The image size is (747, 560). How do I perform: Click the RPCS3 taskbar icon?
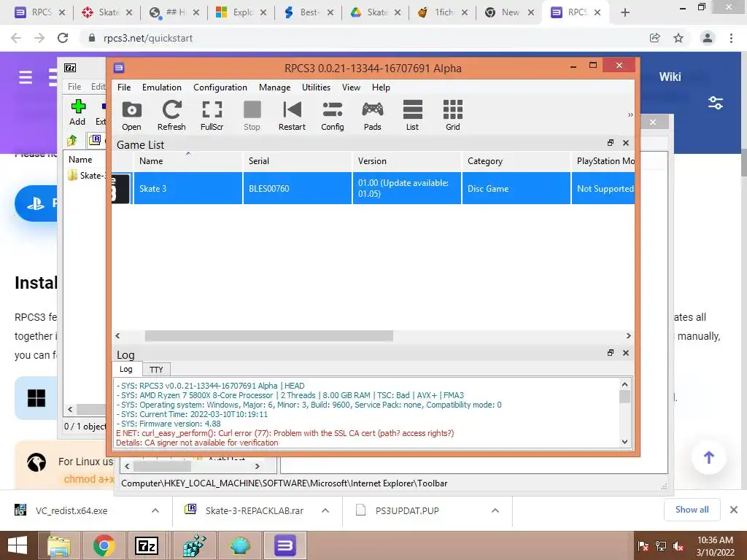pyautogui.click(x=285, y=545)
